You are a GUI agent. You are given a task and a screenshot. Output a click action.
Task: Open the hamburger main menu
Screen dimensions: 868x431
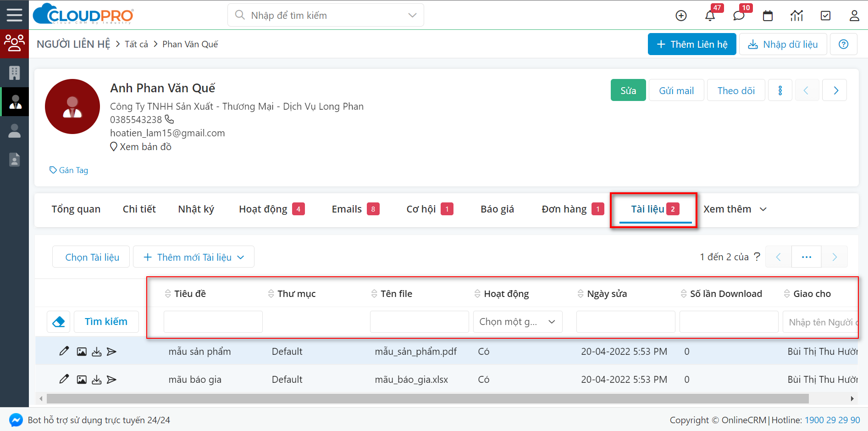pos(14,15)
